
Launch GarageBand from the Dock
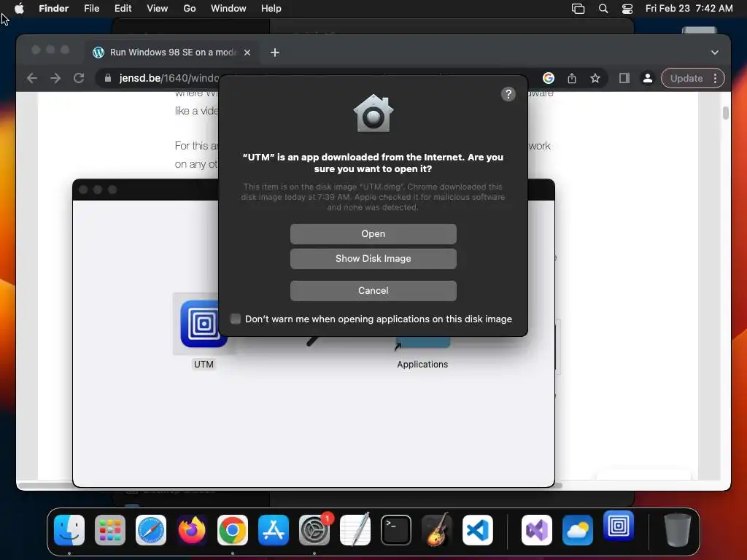coord(437,529)
